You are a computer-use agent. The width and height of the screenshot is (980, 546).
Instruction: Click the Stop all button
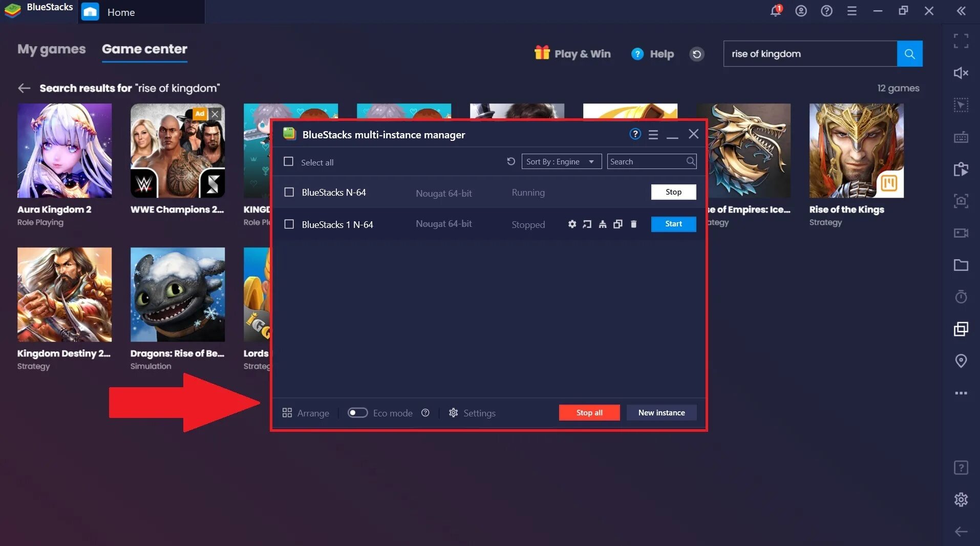(x=589, y=413)
